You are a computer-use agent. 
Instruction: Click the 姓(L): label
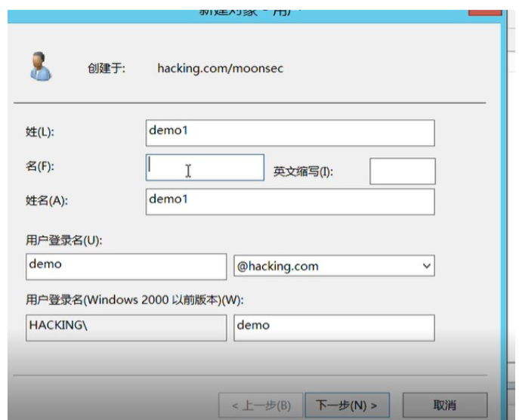tap(40, 132)
